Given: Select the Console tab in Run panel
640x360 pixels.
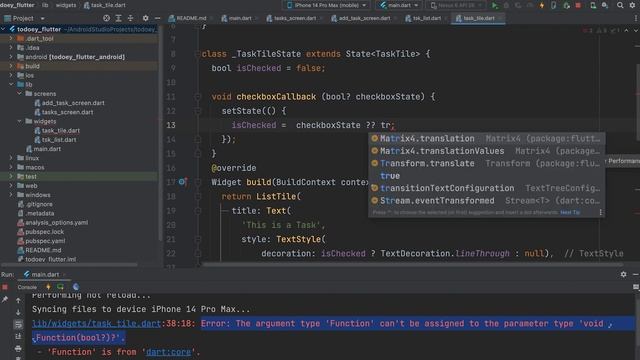Looking at the screenshot, I should tap(27, 287).
